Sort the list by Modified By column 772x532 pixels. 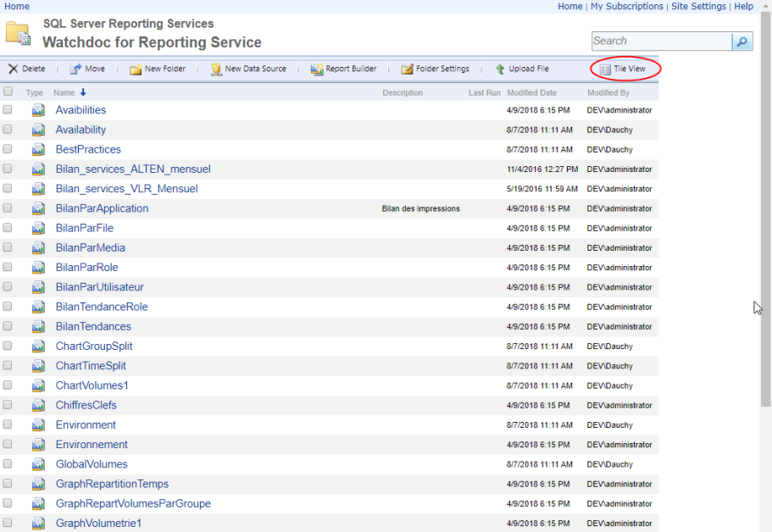point(608,92)
